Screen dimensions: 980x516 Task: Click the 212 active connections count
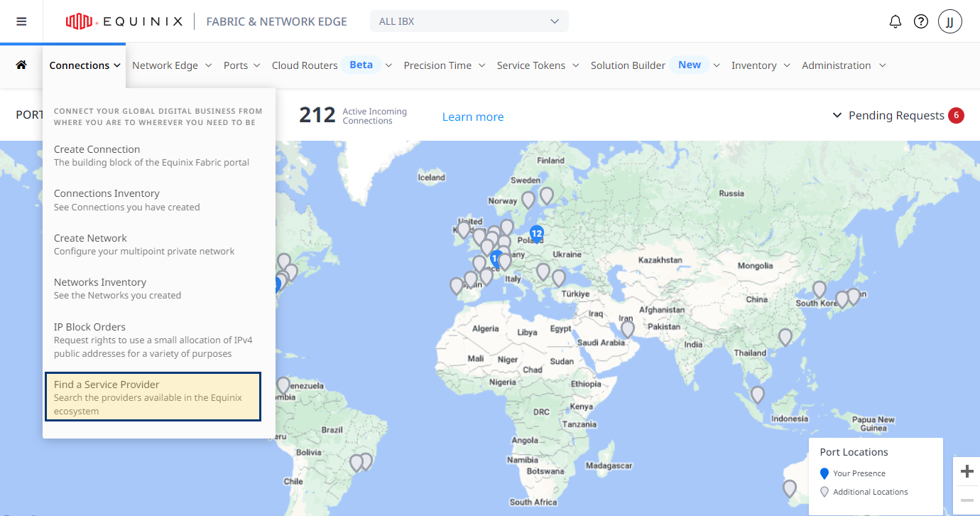(x=317, y=115)
